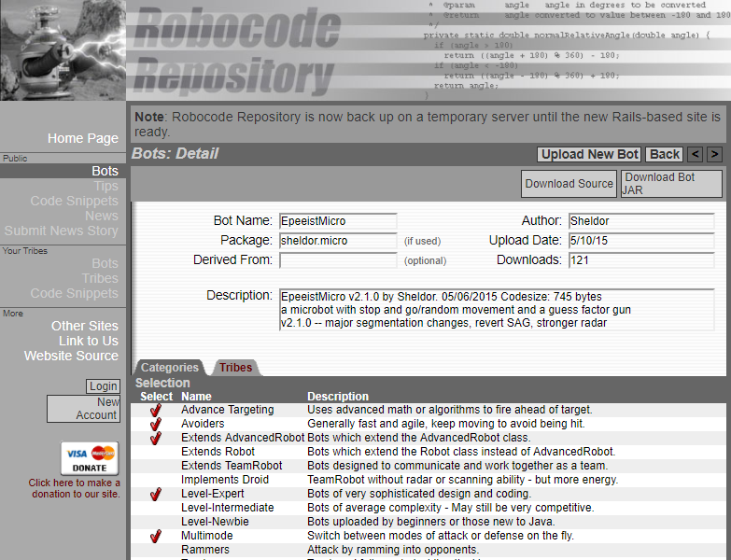Click the Description column header
This screenshot has width=731, height=560.
click(338, 397)
